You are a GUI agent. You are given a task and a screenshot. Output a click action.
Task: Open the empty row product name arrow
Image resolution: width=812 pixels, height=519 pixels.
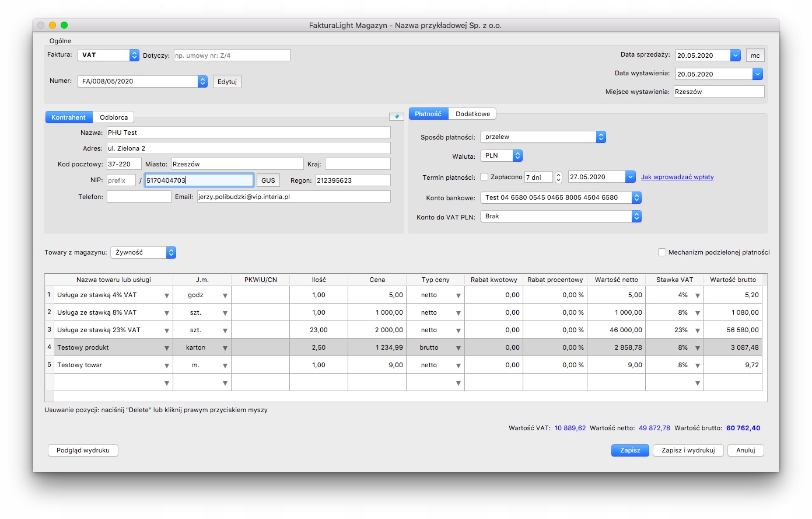[166, 383]
